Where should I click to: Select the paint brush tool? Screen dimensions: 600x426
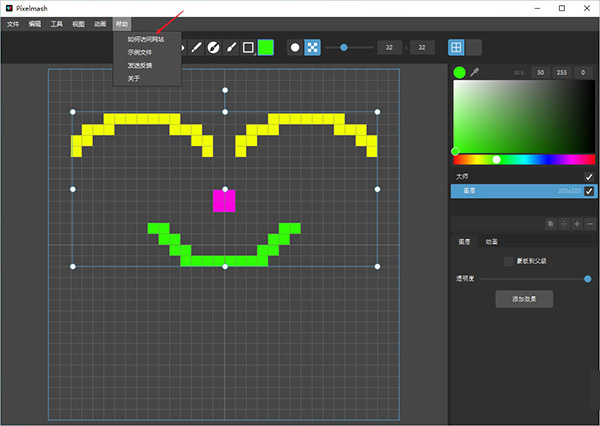[x=230, y=47]
